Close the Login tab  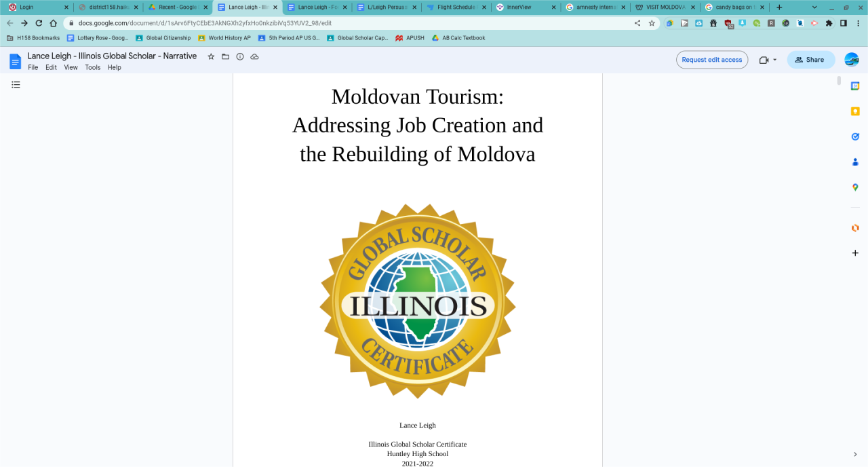[66, 7]
